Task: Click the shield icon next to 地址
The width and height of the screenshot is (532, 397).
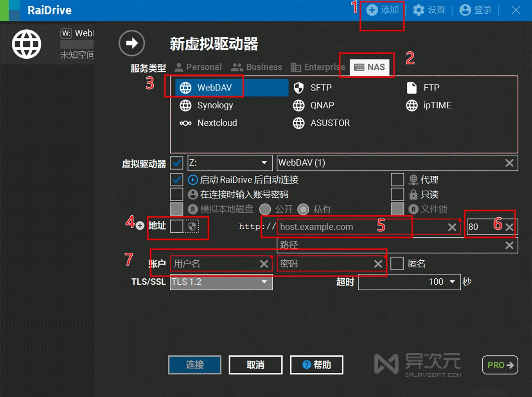Action: point(192,226)
